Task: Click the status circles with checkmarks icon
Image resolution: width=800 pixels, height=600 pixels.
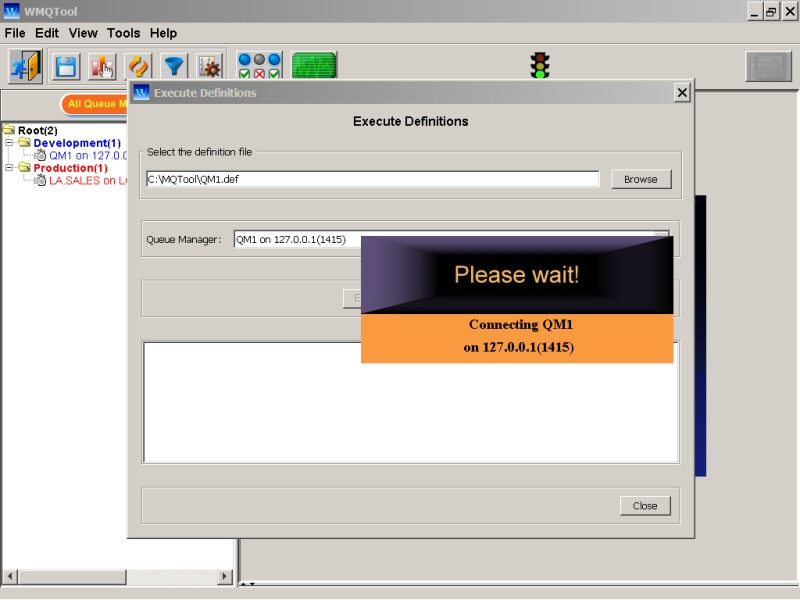Action: 259,66
